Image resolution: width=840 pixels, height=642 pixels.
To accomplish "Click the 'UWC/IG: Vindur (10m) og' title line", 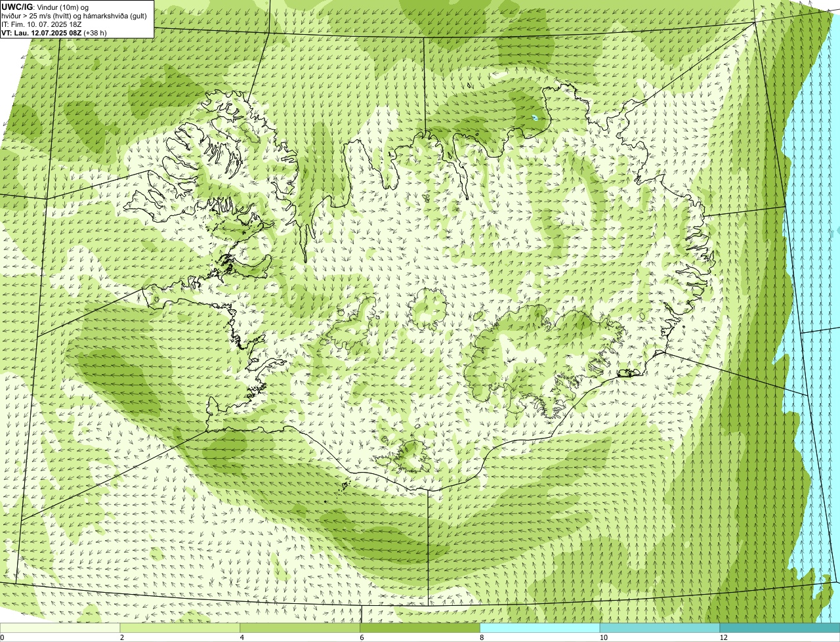I will [x=45, y=7].
